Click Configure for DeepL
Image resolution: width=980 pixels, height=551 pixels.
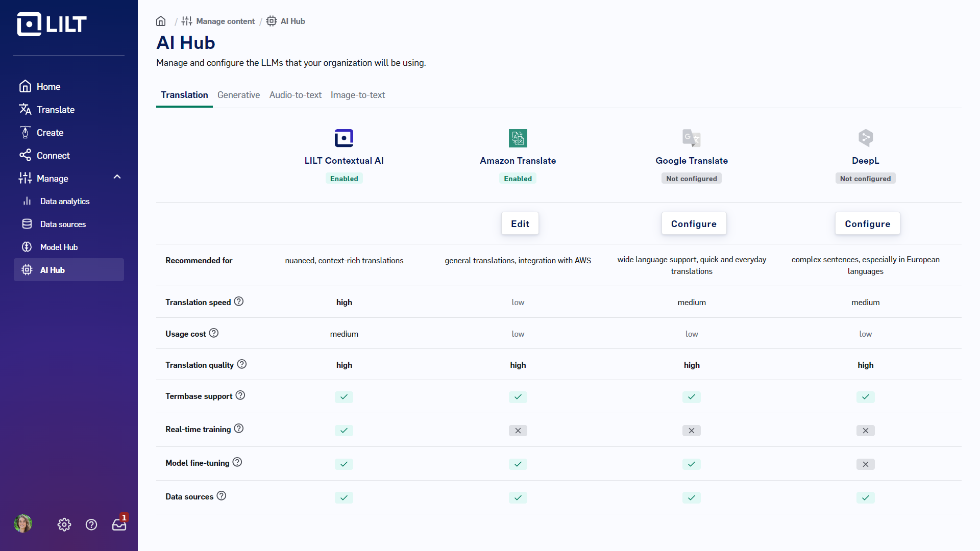(867, 223)
